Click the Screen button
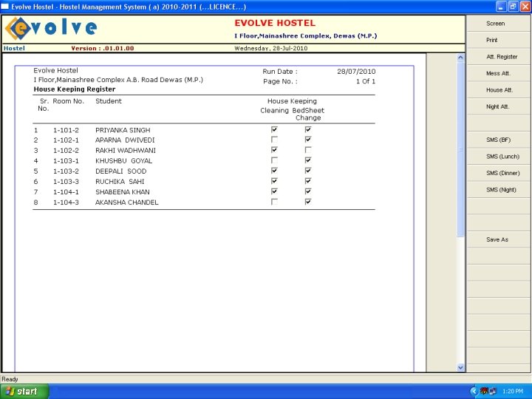 point(499,24)
